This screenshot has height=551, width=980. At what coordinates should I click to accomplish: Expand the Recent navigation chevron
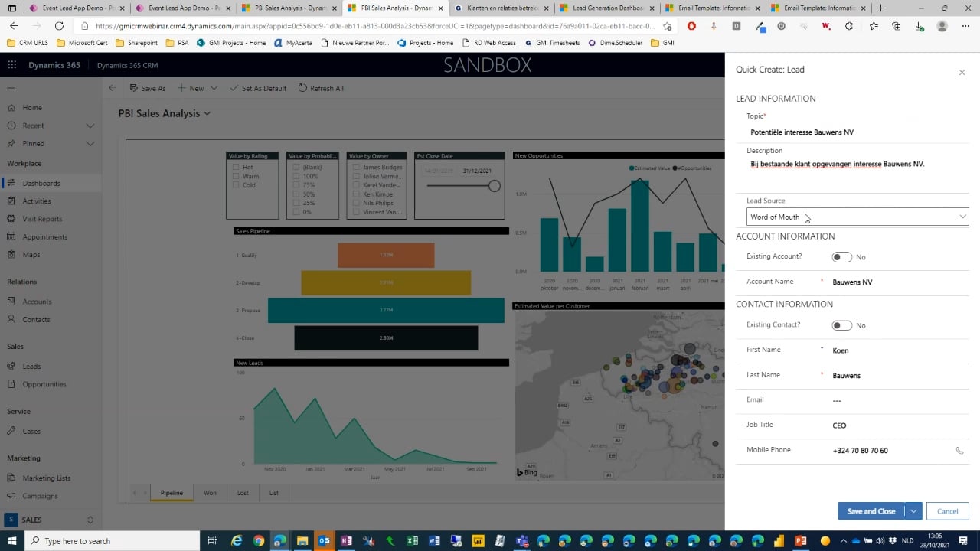coord(90,126)
